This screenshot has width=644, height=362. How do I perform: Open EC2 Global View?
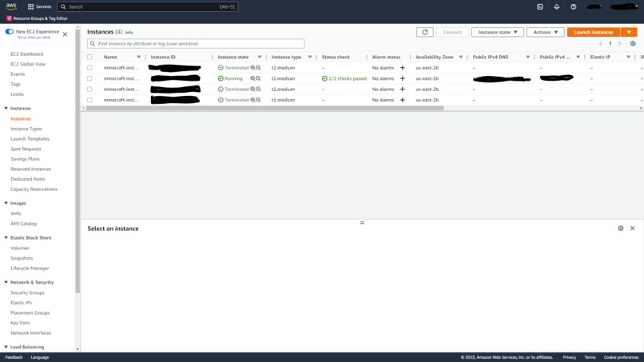(x=28, y=64)
